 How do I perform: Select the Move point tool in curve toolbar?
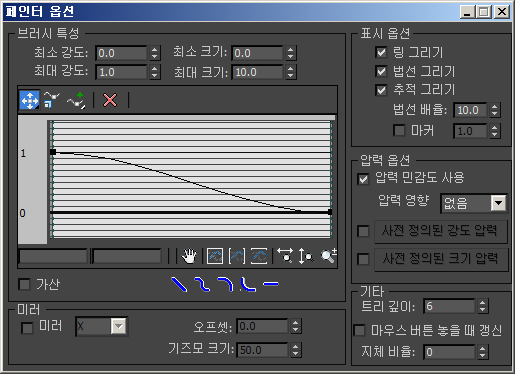coord(30,100)
